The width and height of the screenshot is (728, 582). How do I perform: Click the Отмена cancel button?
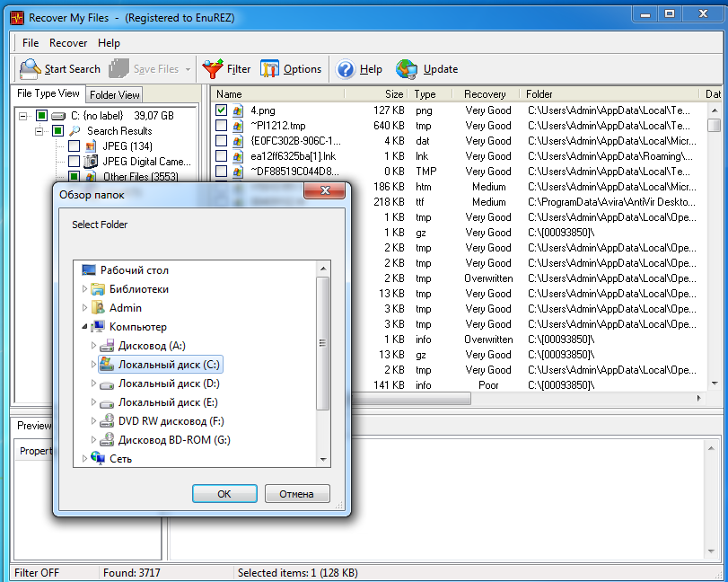click(297, 494)
